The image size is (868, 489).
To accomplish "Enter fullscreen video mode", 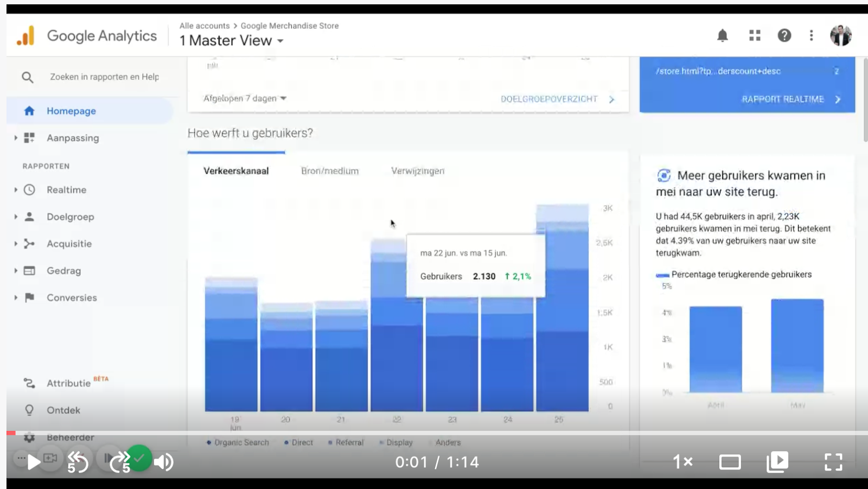I will pyautogui.click(x=833, y=462).
